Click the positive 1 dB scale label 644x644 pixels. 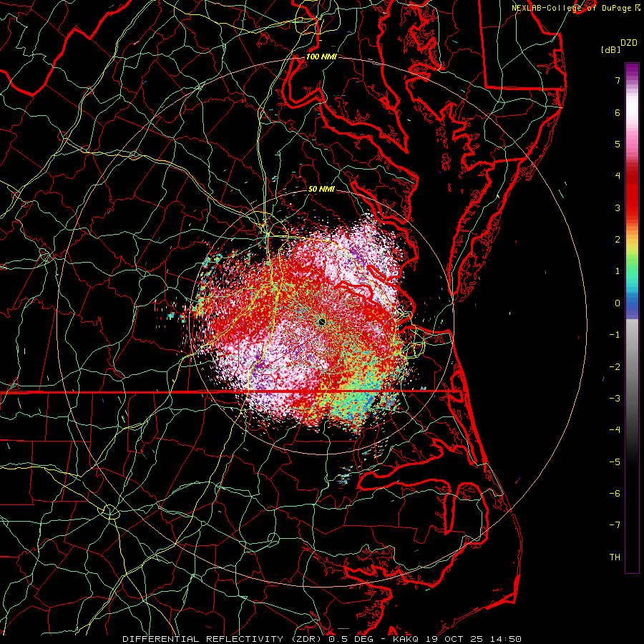pyautogui.click(x=618, y=271)
